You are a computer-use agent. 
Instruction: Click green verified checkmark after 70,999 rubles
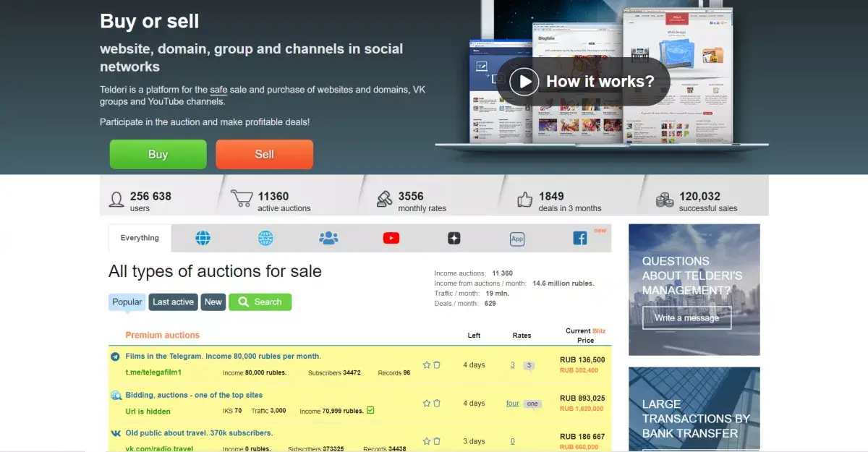[x=370, y=411]
